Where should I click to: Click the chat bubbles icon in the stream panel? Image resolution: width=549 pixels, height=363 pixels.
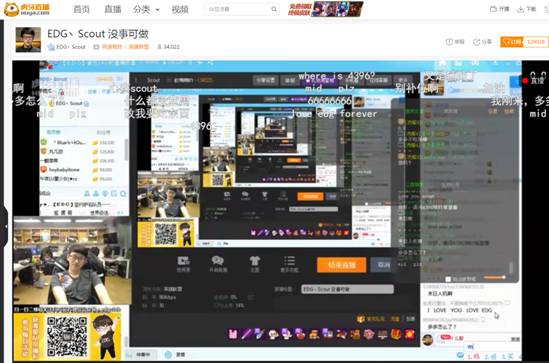click(218, 261)
